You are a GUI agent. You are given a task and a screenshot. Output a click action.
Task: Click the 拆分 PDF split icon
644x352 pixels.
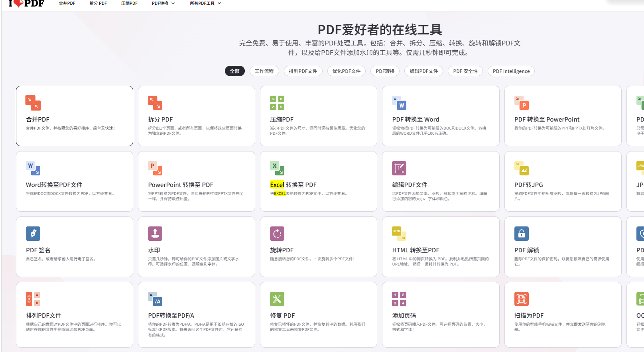coord(155,103)
